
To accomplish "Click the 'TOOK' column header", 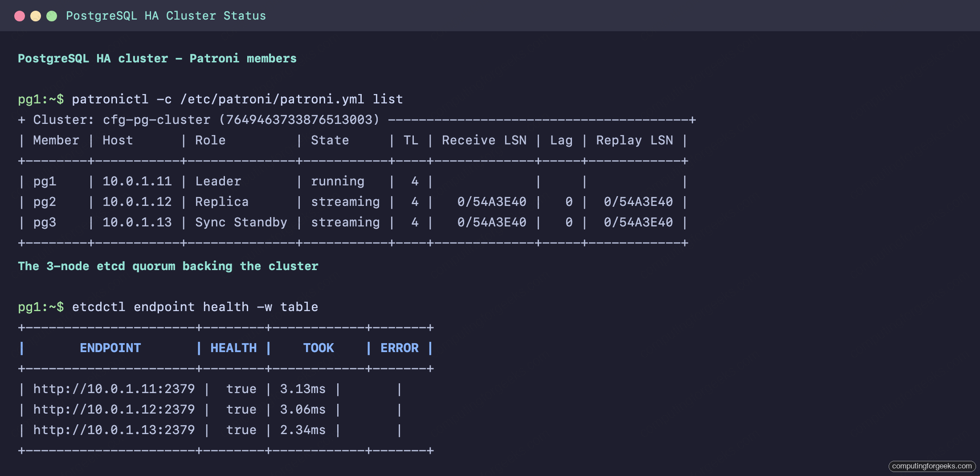I will (318, 348).
